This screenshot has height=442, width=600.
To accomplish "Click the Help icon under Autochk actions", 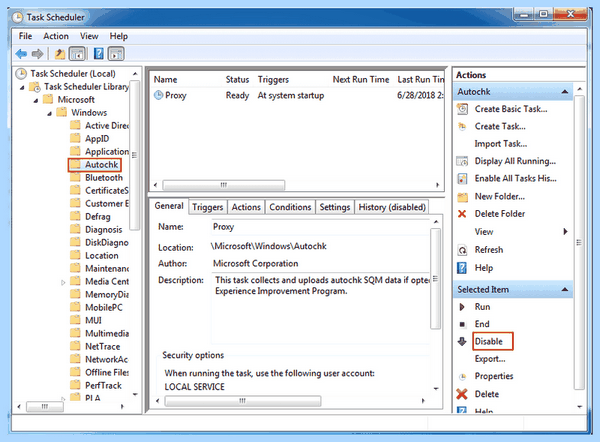I will (x=462, y=268).
